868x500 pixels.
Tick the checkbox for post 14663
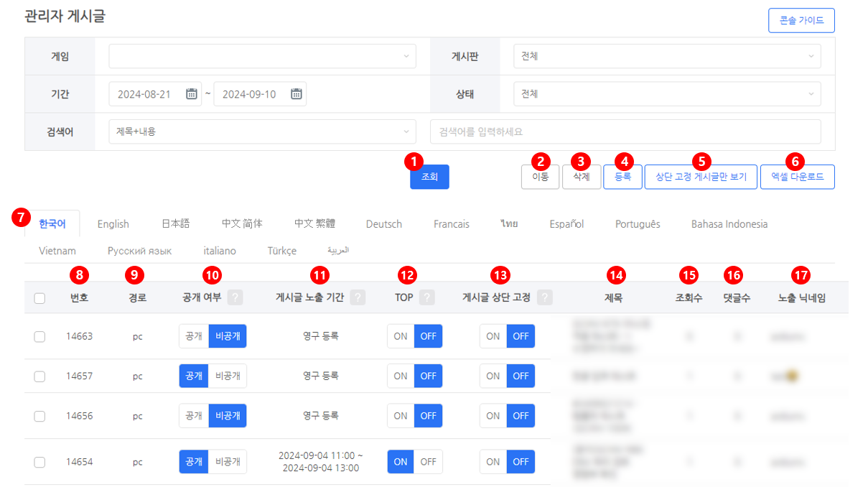click(39, 336)
